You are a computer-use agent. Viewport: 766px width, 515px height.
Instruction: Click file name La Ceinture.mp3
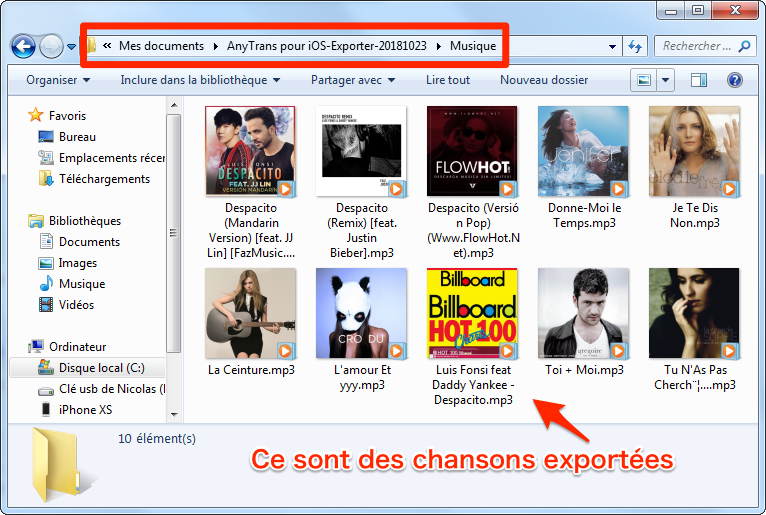click(x=251, y=370)
